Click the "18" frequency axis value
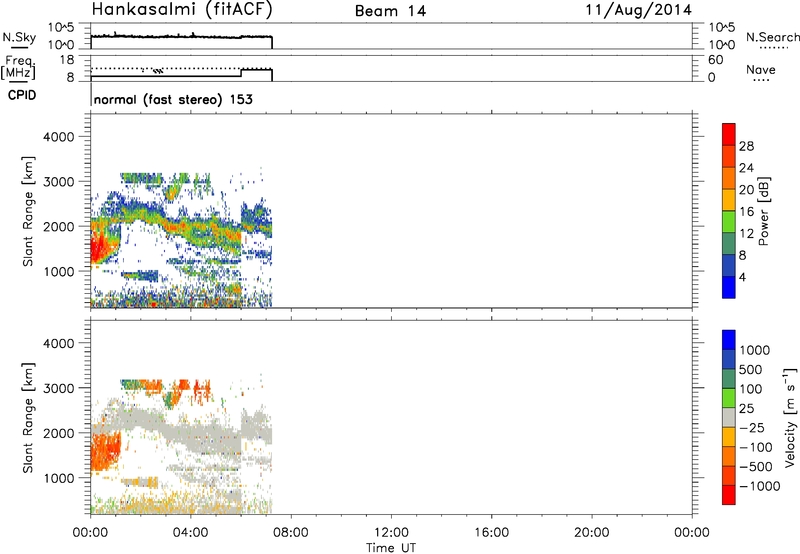This screenshot has width=800, height=554. (x=67, y=60)
